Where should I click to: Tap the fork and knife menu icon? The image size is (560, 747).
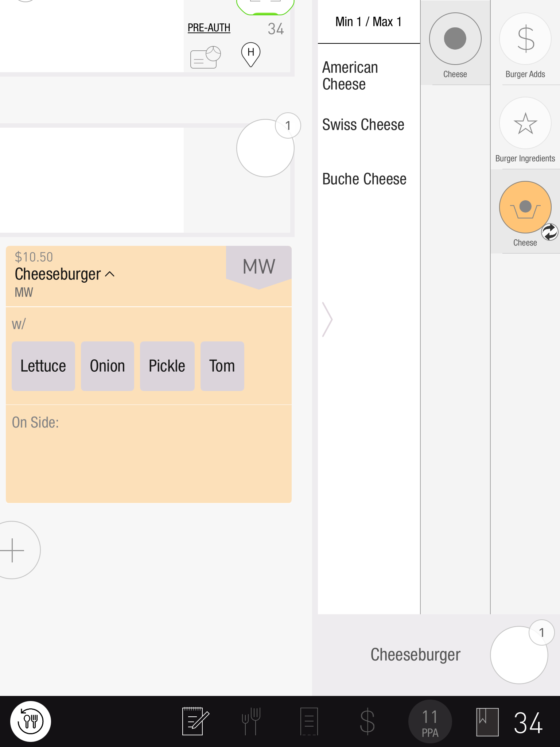[251, 721]
